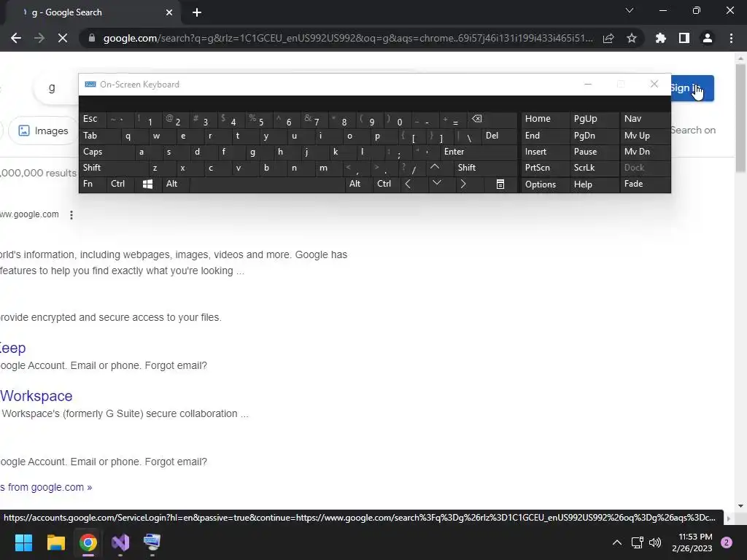The image size is (747, 560).
Task: Share this page via address bar icon
Action: click(608, 38)
